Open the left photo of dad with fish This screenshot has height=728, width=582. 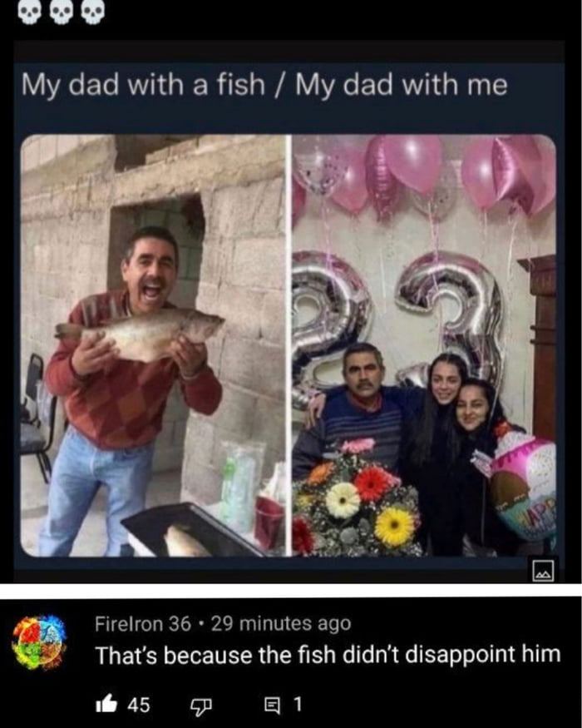154,345
